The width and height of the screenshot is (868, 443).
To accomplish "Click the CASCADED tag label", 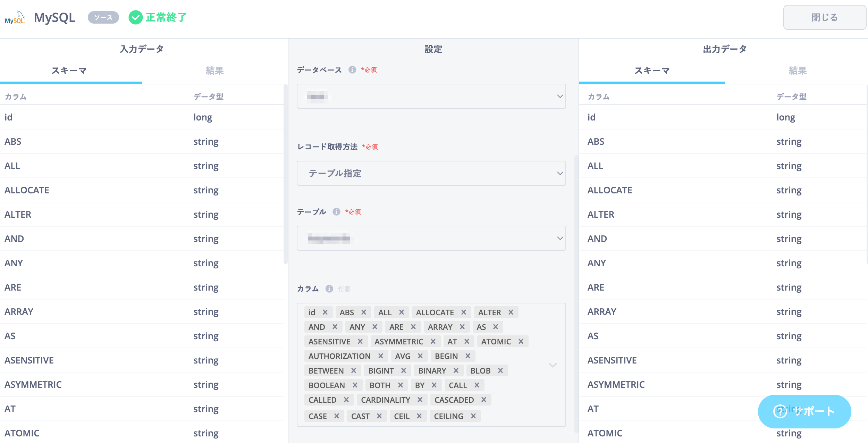I will 454,400.
